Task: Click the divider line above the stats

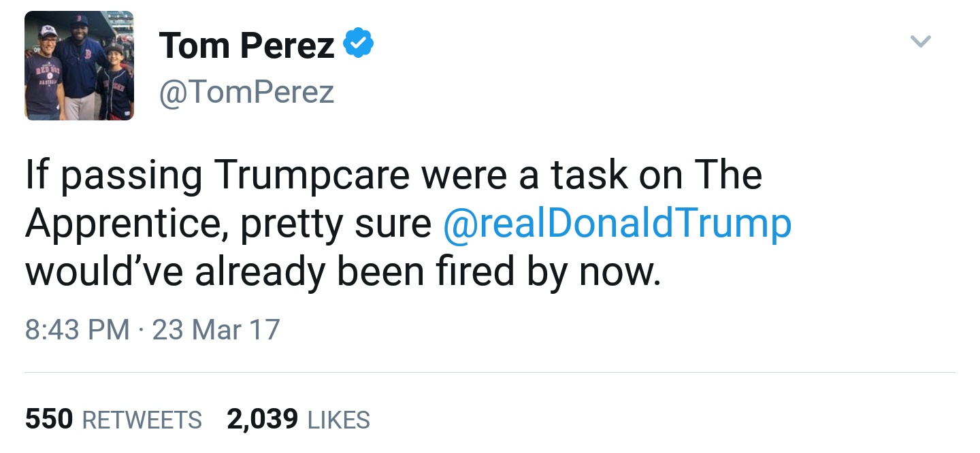Action: (x=490, y=373)
